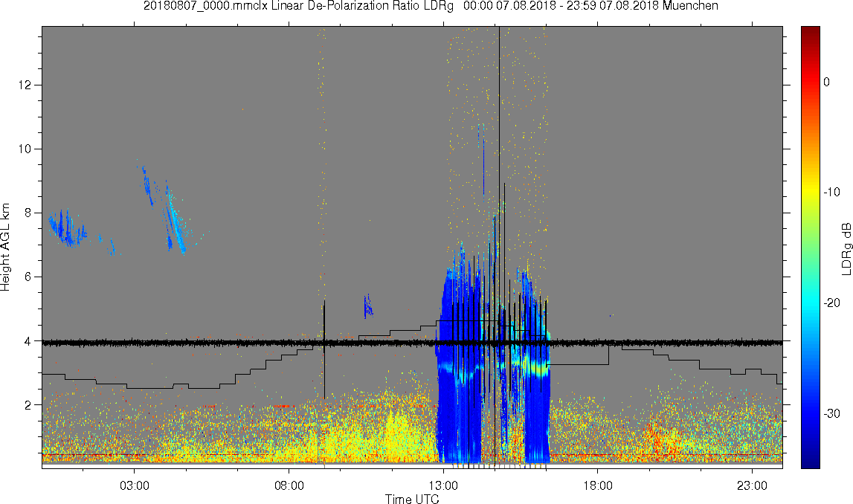Click the small blue echo near 5 km

tap(367, 306)
